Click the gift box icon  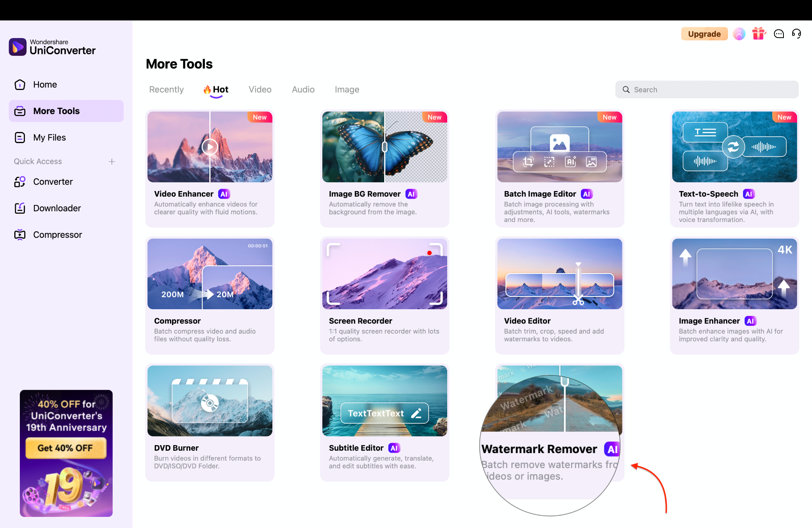[758, 34]
